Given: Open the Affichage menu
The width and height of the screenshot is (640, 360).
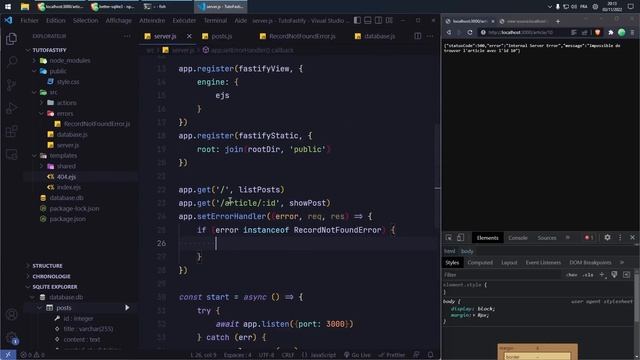Looking at the screenshot, I should pyautogui.click(x=119, y=20).
